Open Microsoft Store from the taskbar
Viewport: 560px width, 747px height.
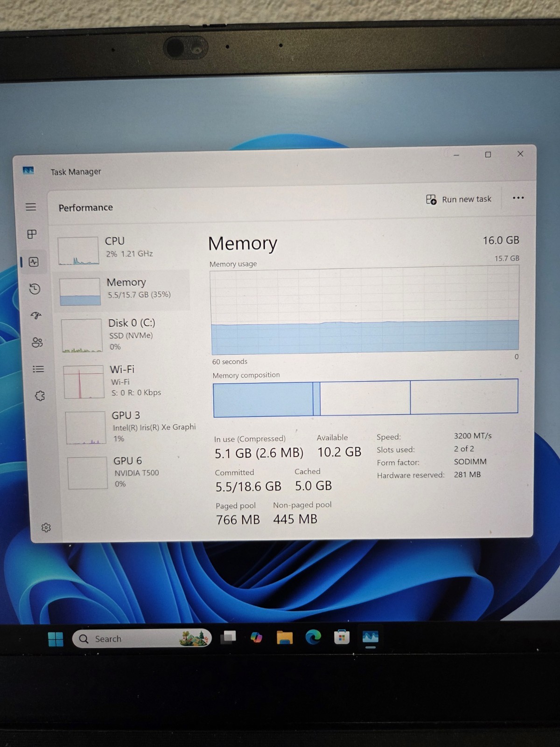[342, 637]
